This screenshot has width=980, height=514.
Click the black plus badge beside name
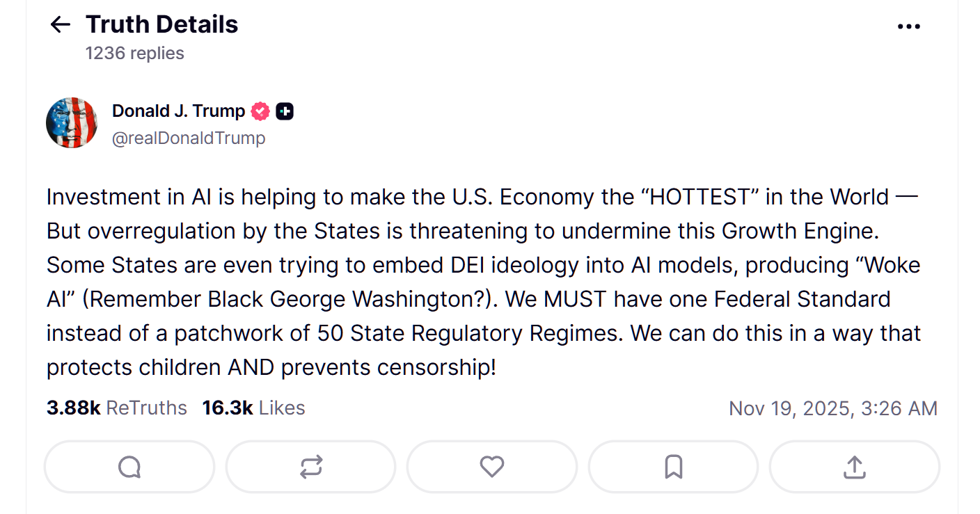284,111
